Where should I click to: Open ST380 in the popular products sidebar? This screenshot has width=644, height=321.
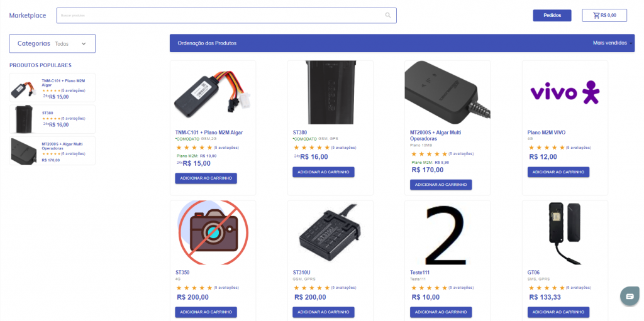(52, 119)
